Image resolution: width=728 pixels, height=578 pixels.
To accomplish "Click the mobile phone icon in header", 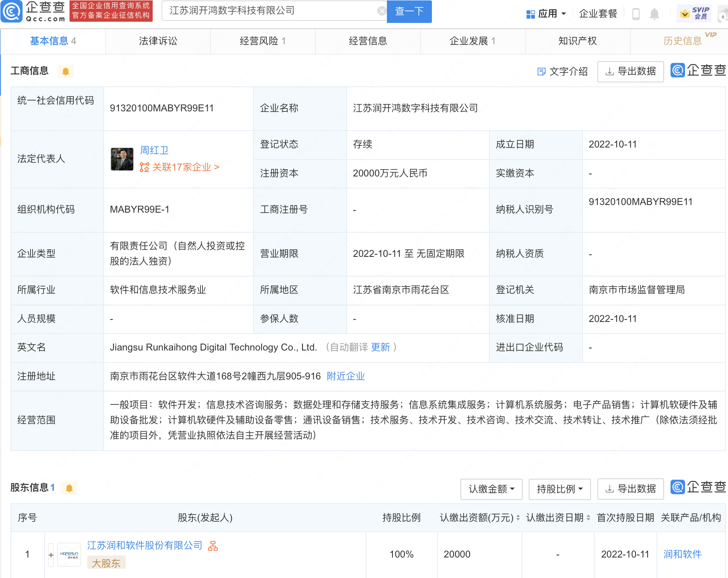I will click(636, 14).
